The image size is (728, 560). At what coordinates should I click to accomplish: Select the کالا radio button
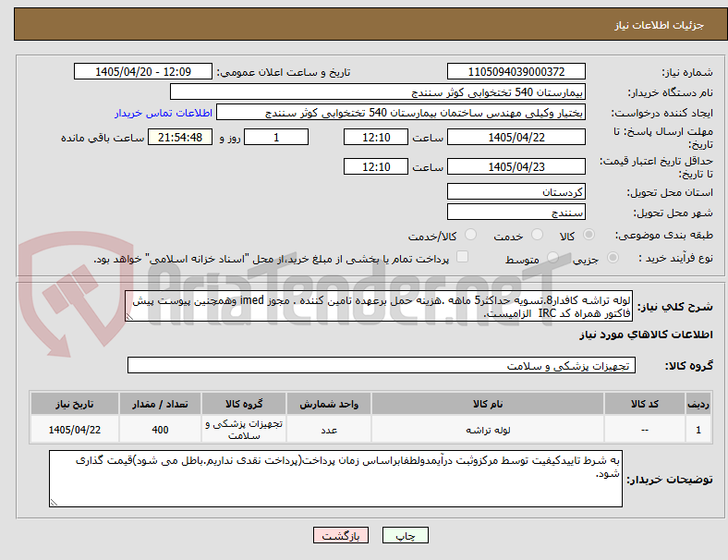(588, 235)
